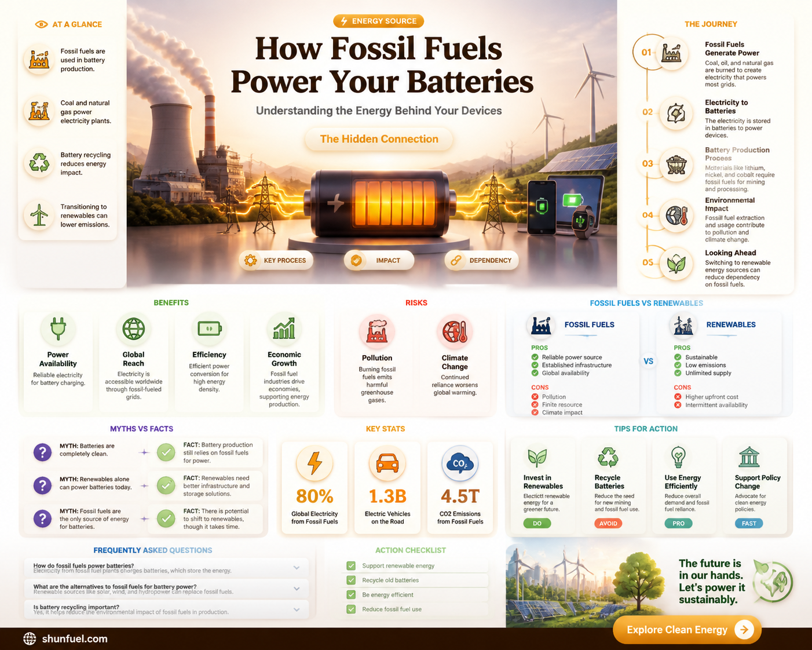The height and width of the screenshot is (650, 812).
Task: Click the blue VS badge between comparison cards
Action: [648, 361]
